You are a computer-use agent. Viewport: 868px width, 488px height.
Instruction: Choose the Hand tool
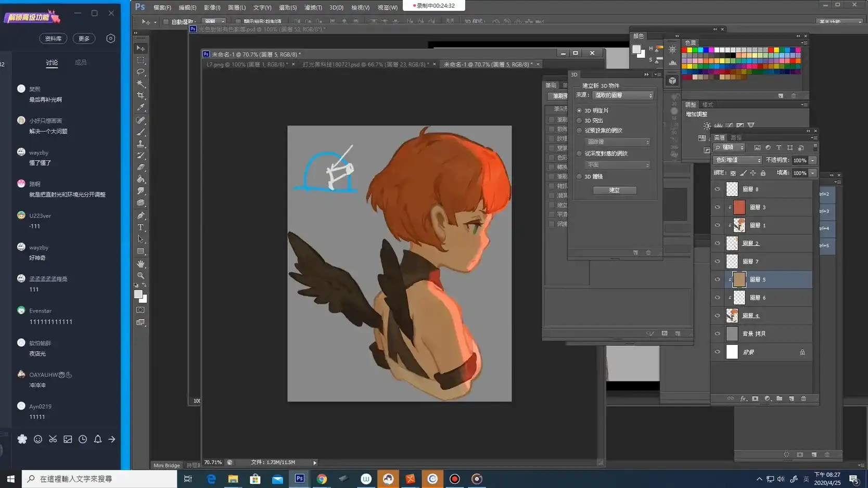tap(141, 264)
